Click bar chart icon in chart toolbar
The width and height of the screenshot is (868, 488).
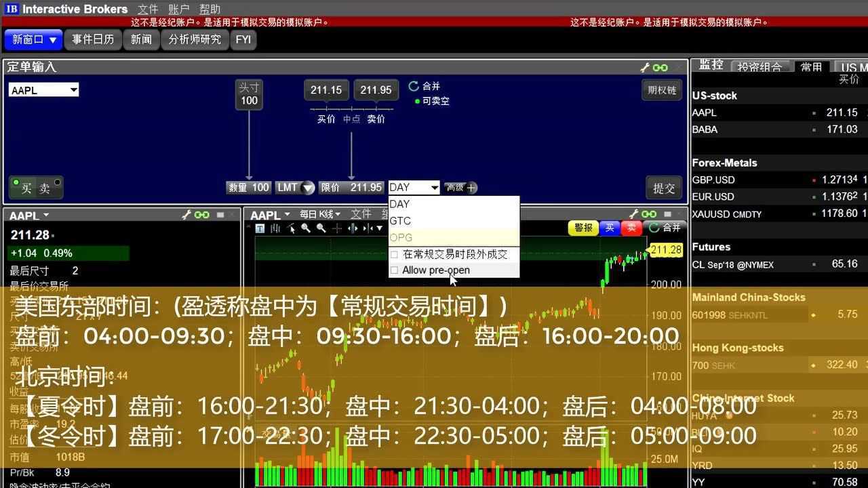coord(275,228)
